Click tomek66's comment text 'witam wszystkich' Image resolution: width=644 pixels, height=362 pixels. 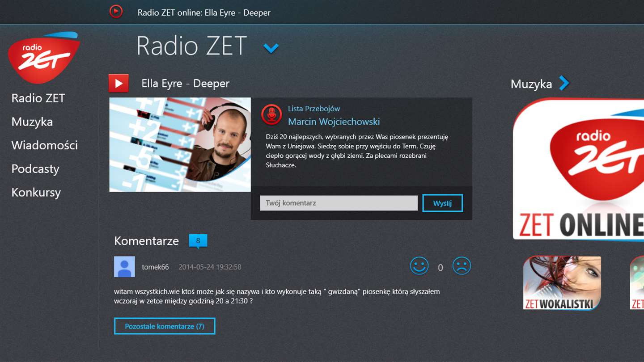pos(277,296)
